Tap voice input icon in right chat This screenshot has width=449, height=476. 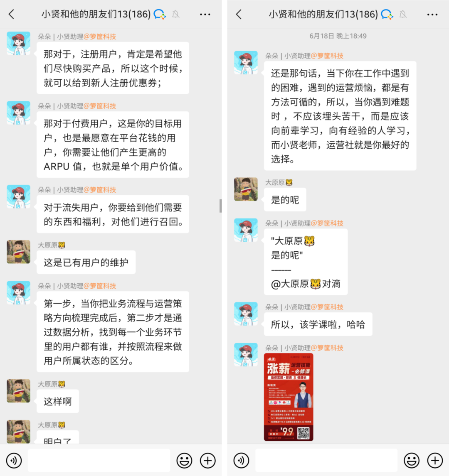[241, 461]
